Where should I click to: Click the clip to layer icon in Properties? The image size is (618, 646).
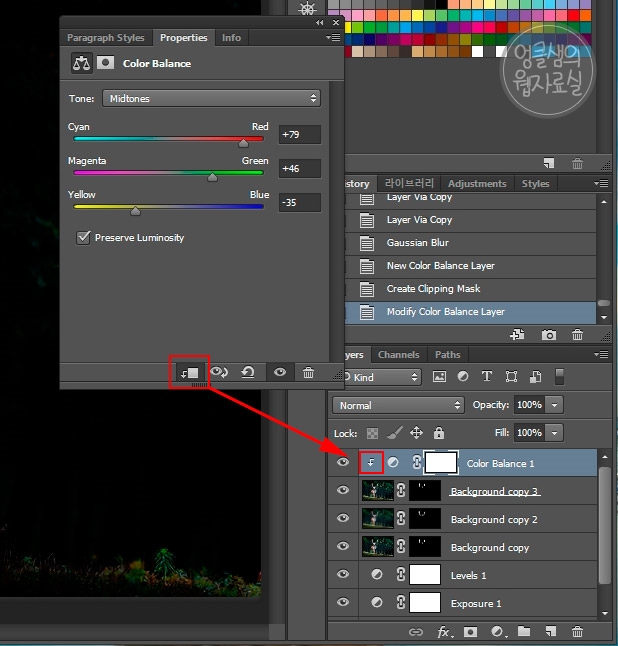190,373
